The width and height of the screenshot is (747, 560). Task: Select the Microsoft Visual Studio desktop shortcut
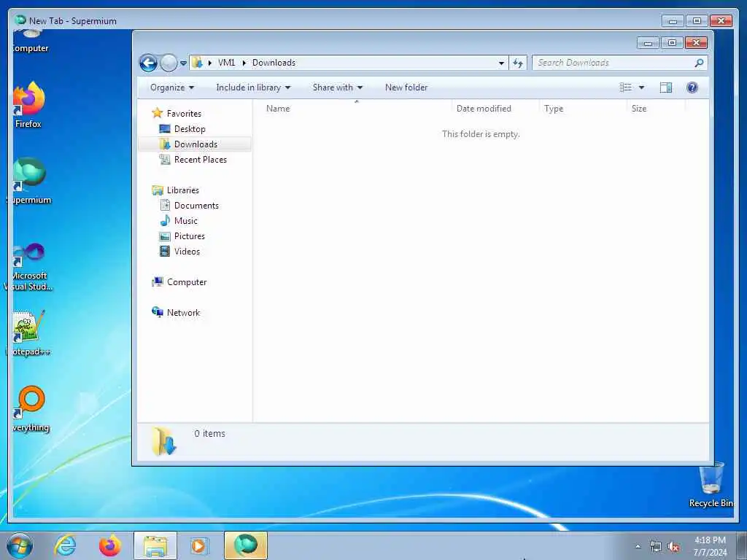pyautogui.click(x=29, y=268)
